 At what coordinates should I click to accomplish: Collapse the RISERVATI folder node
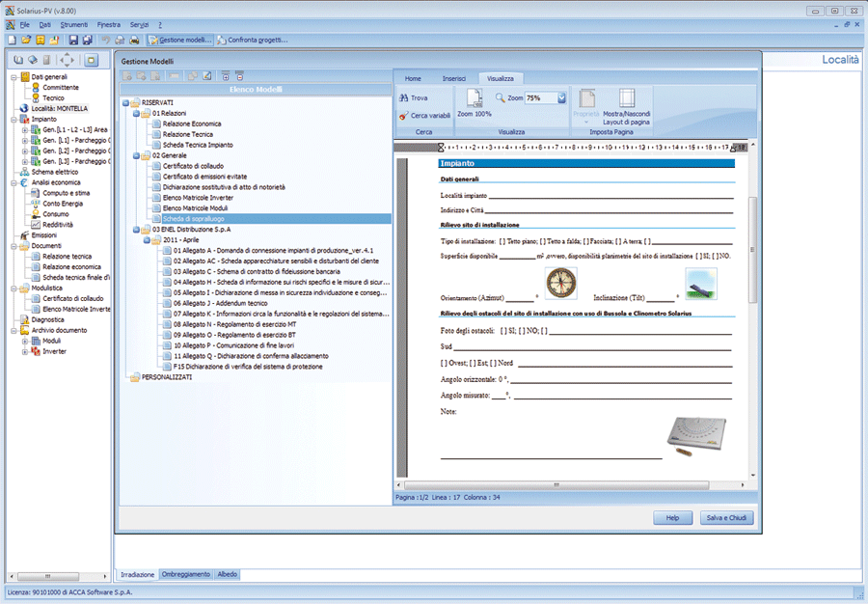point(125,103)
